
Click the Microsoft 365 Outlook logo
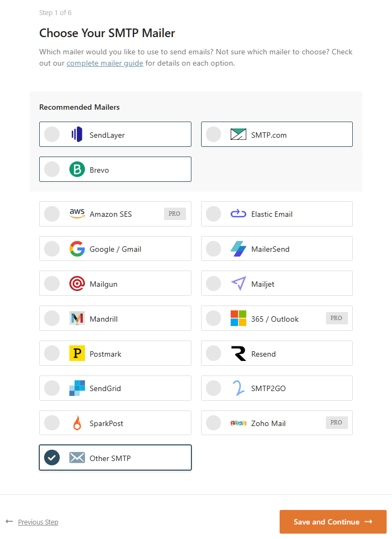pos(238,318)
